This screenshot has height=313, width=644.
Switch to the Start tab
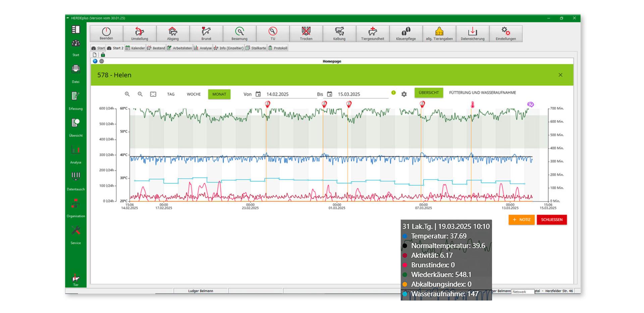point(98,48)
